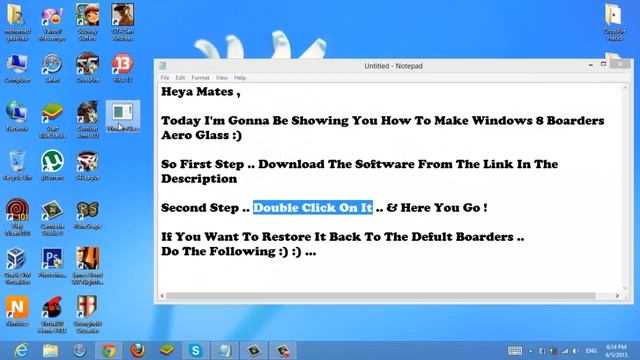Click the "Aero Glass :)" text
The image size is (640, 360).
click(201, 135)
